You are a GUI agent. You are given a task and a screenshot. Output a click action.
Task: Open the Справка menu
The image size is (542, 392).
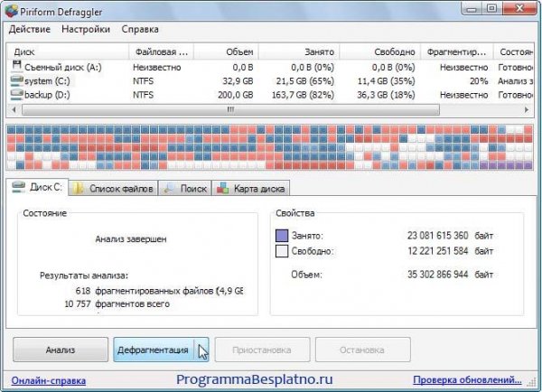[140, 29]
